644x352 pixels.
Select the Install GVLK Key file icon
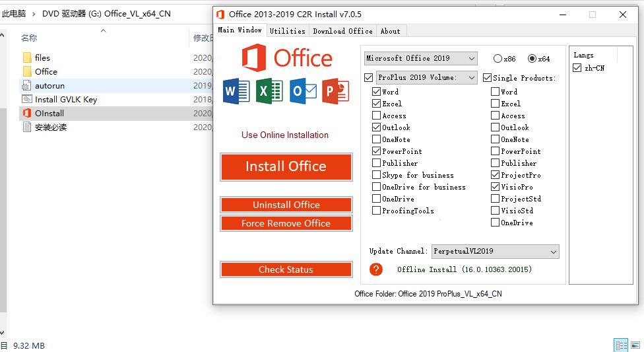point(26,99)
